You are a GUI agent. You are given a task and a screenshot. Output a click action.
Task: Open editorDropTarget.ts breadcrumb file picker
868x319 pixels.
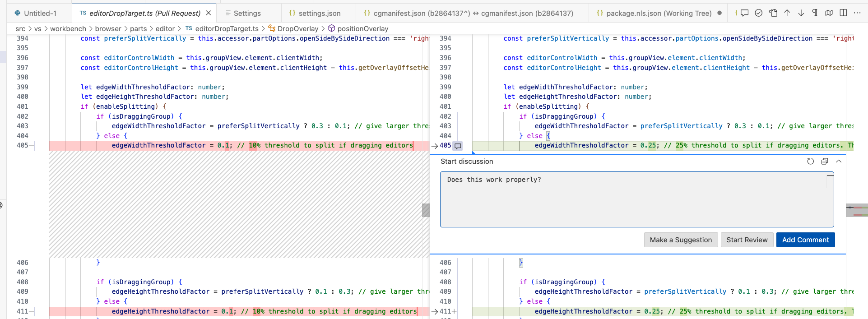(x=227, y=29)
